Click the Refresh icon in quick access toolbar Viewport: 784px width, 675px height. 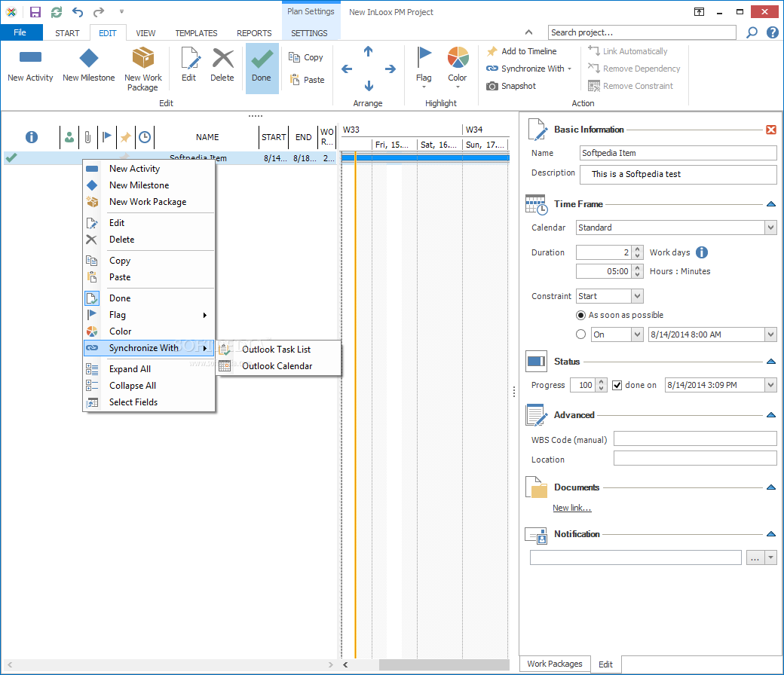(x=57, y=11)
